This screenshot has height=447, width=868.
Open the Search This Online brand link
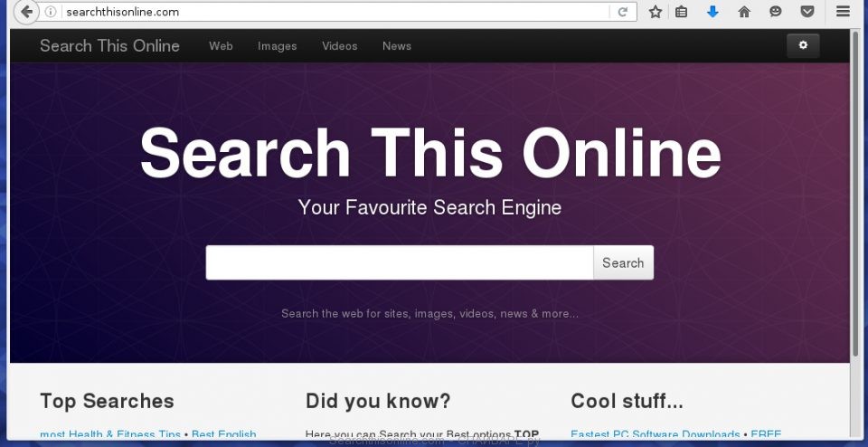109,46
